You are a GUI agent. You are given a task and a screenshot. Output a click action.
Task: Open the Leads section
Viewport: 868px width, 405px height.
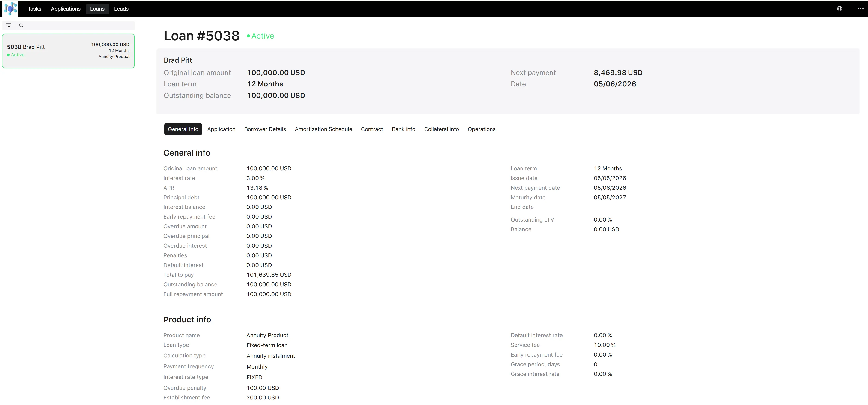pos(121,9)
